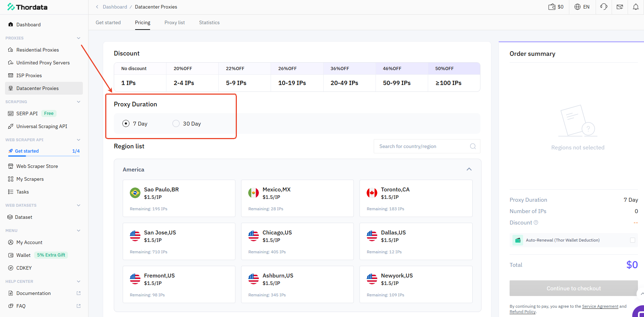Switch to the Get started tab
Screen dimensions: 644x317
[108, 22]
